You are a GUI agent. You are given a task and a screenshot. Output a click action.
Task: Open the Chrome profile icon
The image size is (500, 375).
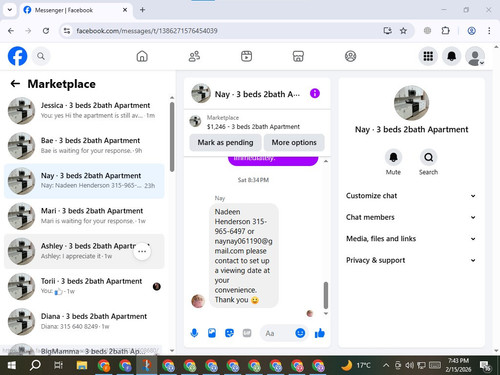coord(471,31)
